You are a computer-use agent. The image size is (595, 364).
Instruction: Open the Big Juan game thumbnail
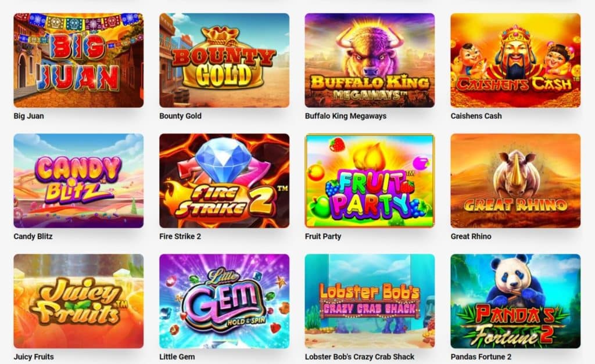pyautogui.click(x=78, y=60)
